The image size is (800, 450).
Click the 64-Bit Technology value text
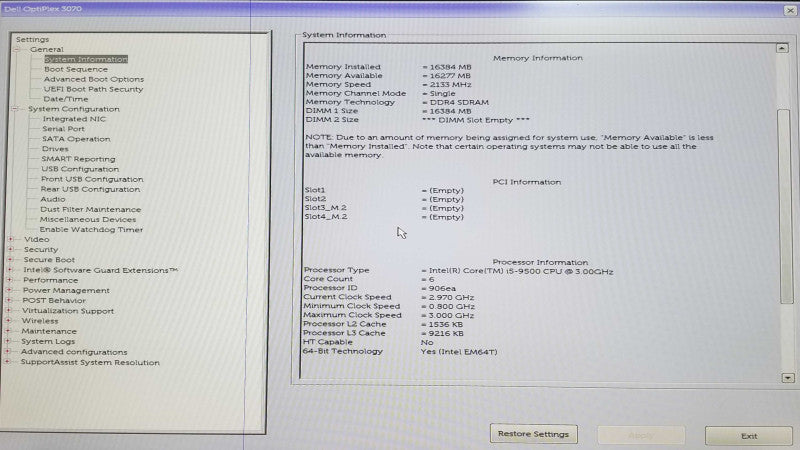[x=459, y=352]
